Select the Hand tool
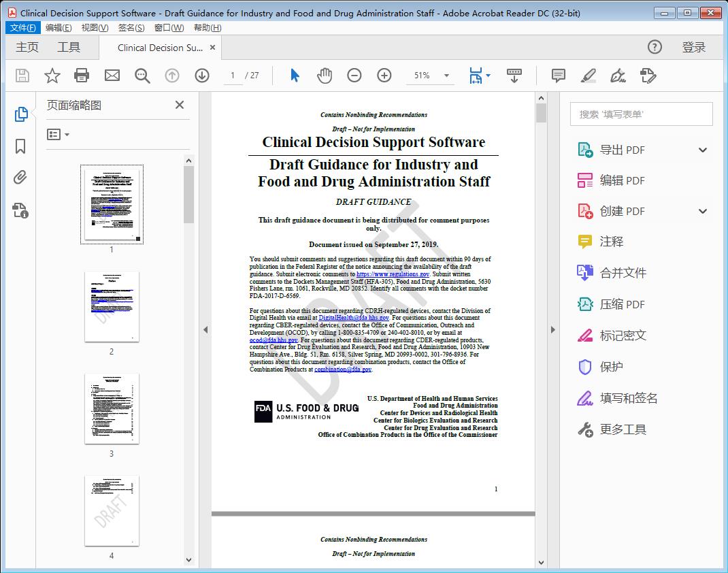The height and width of the screenshot is (573, 728). 325,76
